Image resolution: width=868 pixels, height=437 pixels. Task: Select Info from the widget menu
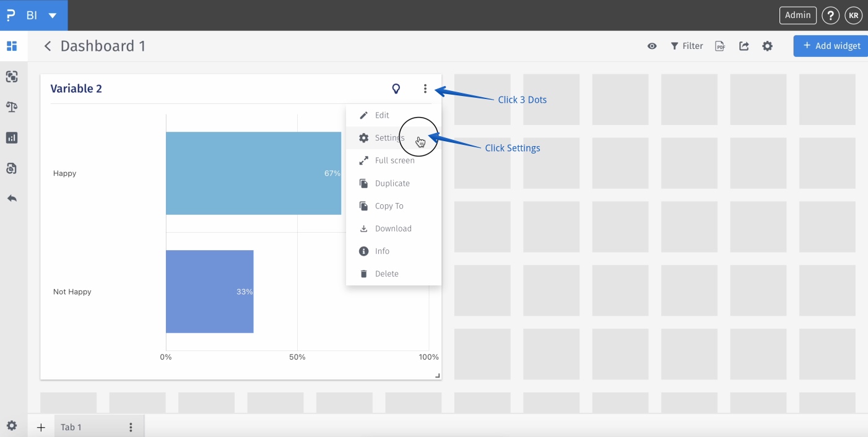(394, 251)
